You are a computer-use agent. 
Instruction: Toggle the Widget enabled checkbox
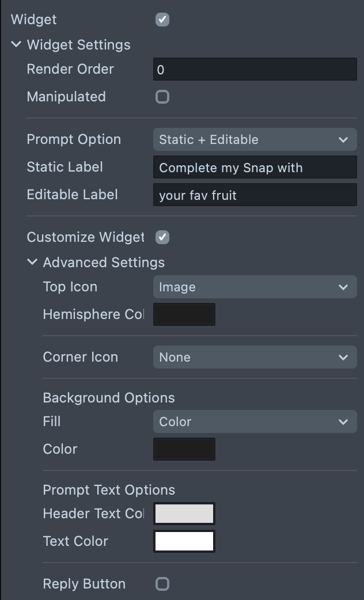coord(162,20)
